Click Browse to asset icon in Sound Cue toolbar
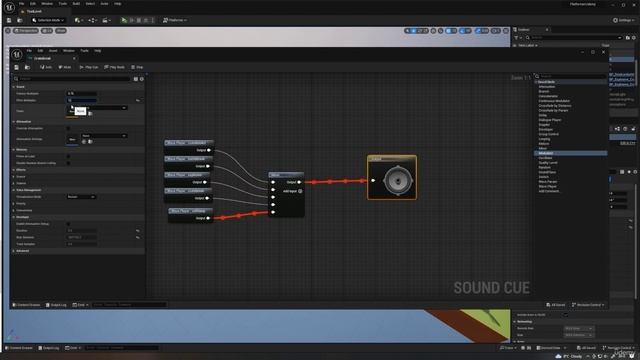640x360 pixels. (x=27, y=67)
